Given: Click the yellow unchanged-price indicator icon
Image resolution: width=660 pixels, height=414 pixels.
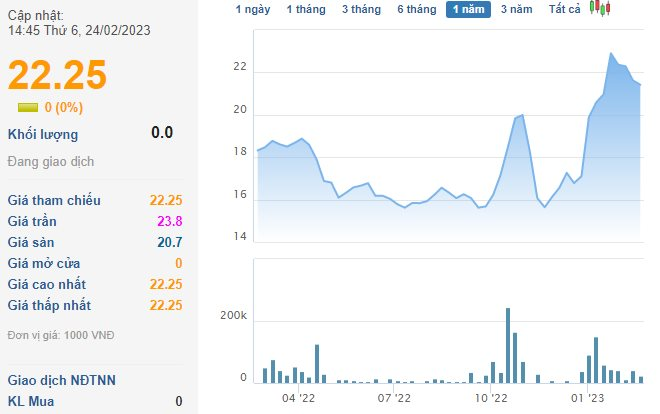Looking at the screenshot, I should (x=28, y=108).
